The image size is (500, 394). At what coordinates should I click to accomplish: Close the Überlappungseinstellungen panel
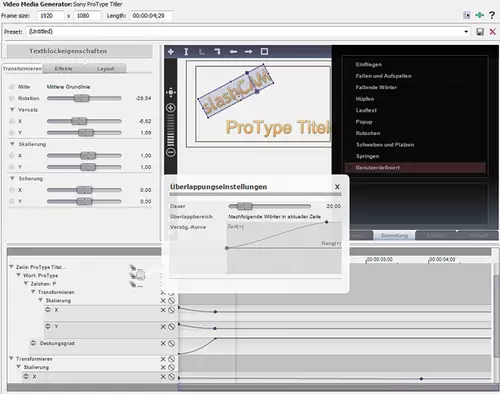click(337, 187)
